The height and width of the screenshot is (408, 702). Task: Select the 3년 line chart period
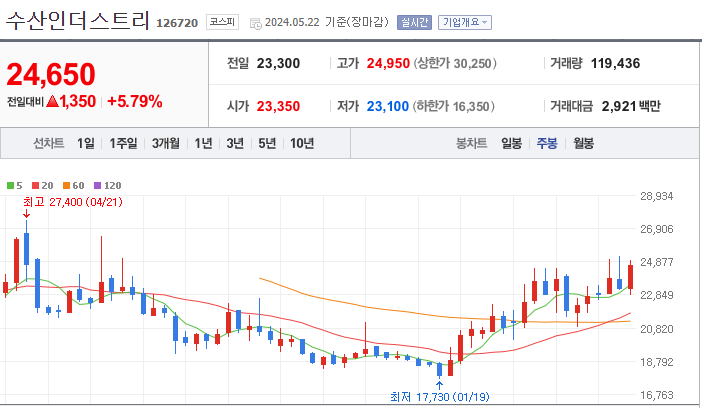pyautogui.click(x=235, y=143)
